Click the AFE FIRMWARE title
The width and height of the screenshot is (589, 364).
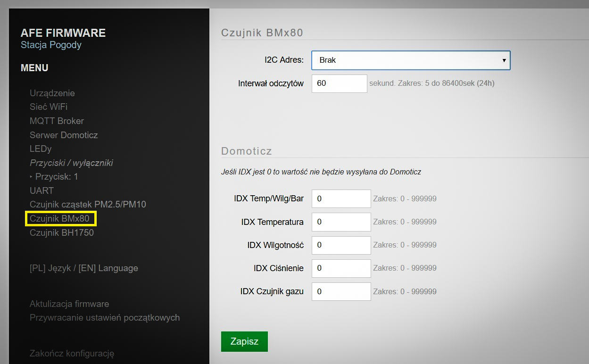point(63,33)
